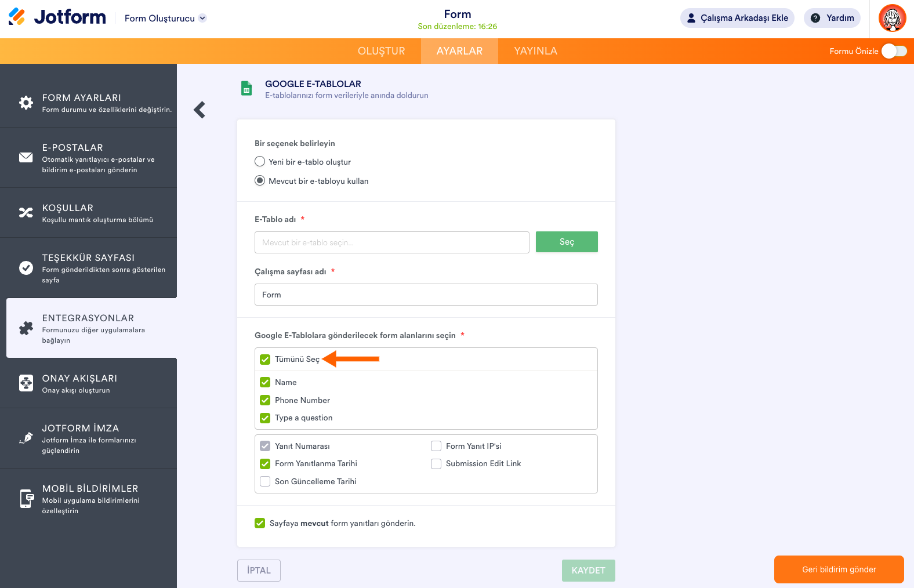914x588 pixels.
Task: Open user avatar profile menu
Action: point(892,18)
